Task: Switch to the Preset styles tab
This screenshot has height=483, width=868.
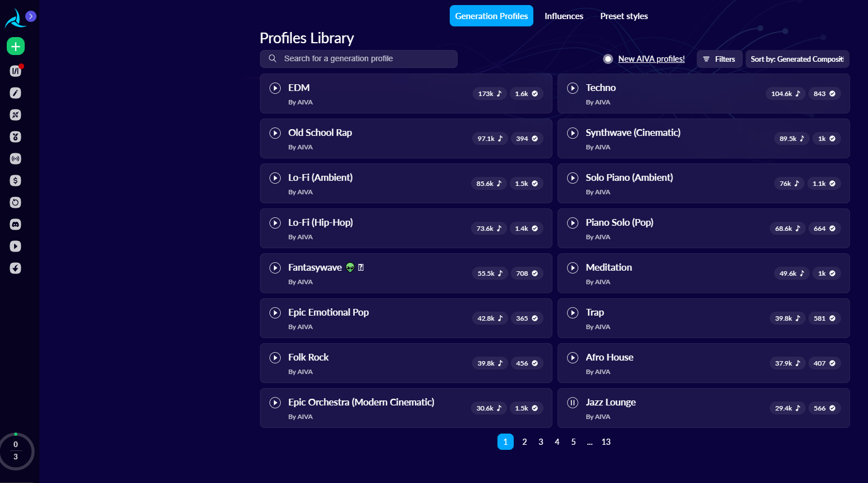Action: click(x=624, y=16)
